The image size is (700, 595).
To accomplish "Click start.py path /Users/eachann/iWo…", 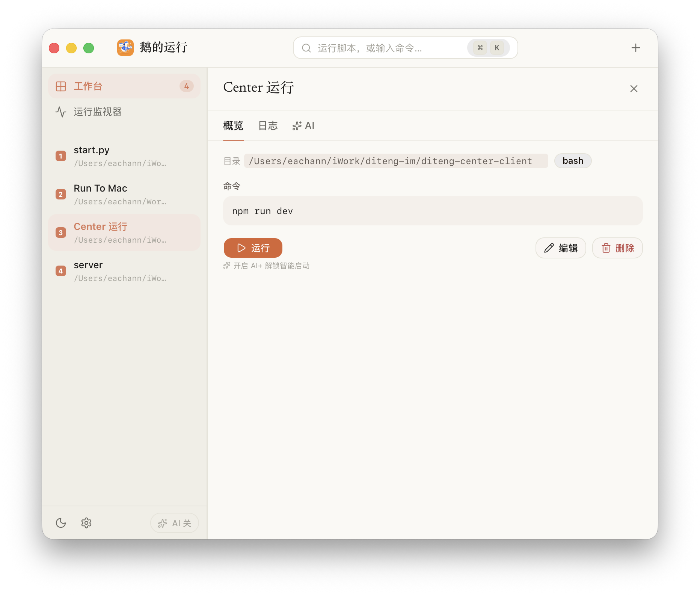I will click(x=120, y=163).
